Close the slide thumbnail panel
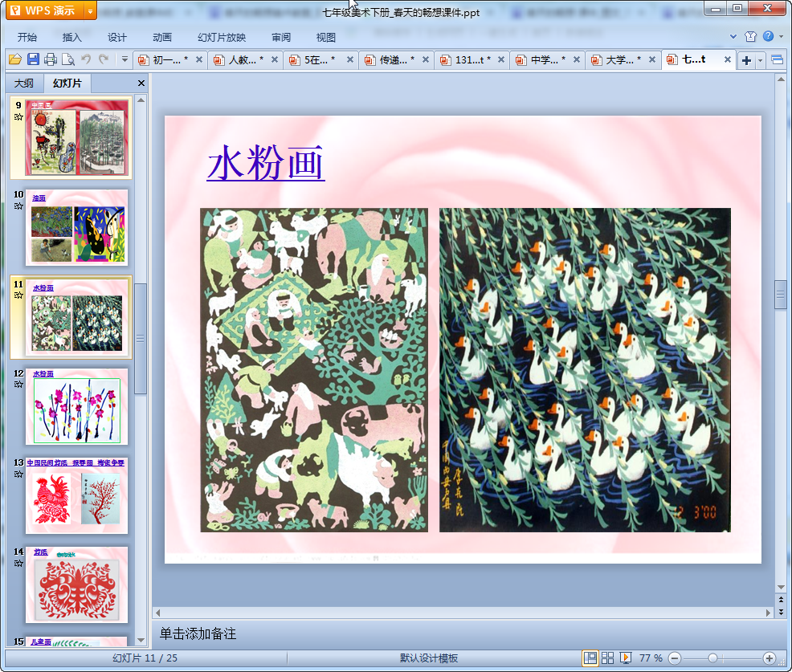The width and height of the screenshot is (792, 672). pyautogui.click(x=141, y=83)
